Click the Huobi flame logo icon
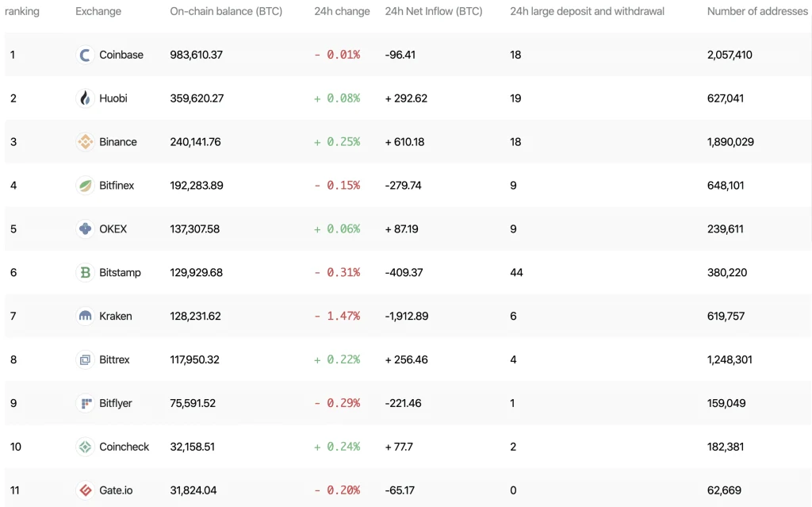 pyautogui.click(x=85, y=98)
